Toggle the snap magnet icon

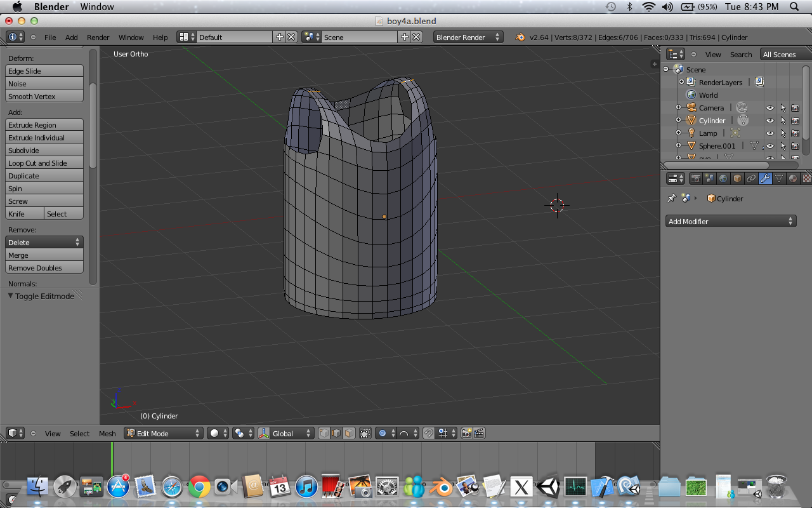pos(429,433)
